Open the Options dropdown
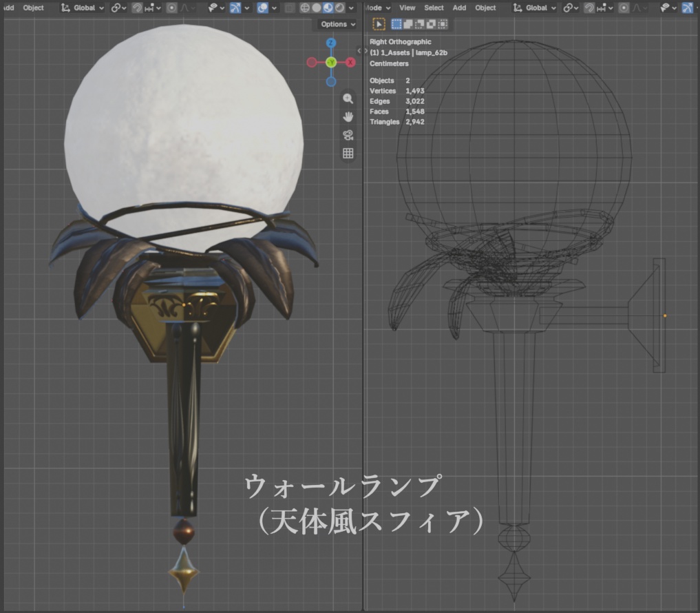 pos(338,24)
